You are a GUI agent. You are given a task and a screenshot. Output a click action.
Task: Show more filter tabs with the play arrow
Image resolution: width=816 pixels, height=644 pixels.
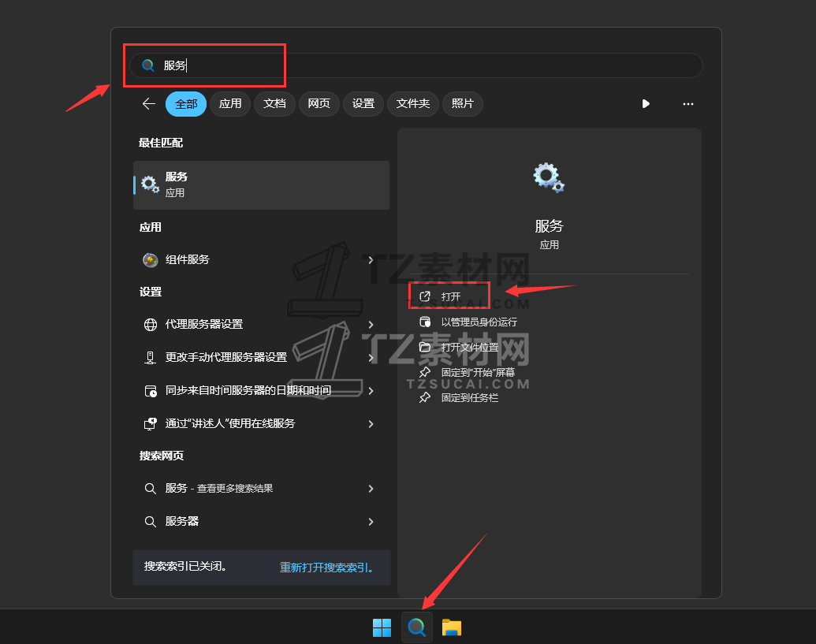click(x=646, y=103)
